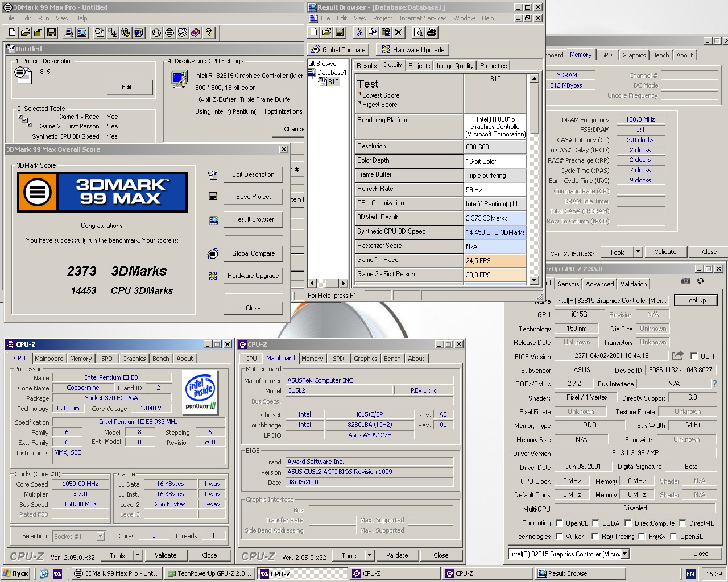Toggle the CUDA checkbox in GPU-Z
This screenshot has height=582, width=728.
(x=595, y=523)
